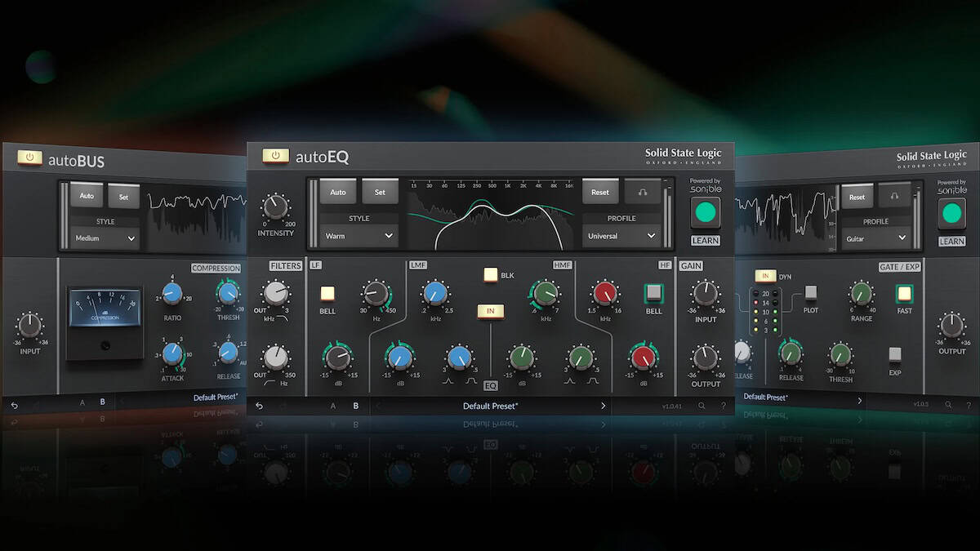Open the Warm style dropdown in autoEQ
The image size is (980, 551).
pyautogui.click(x=359, y=236)
